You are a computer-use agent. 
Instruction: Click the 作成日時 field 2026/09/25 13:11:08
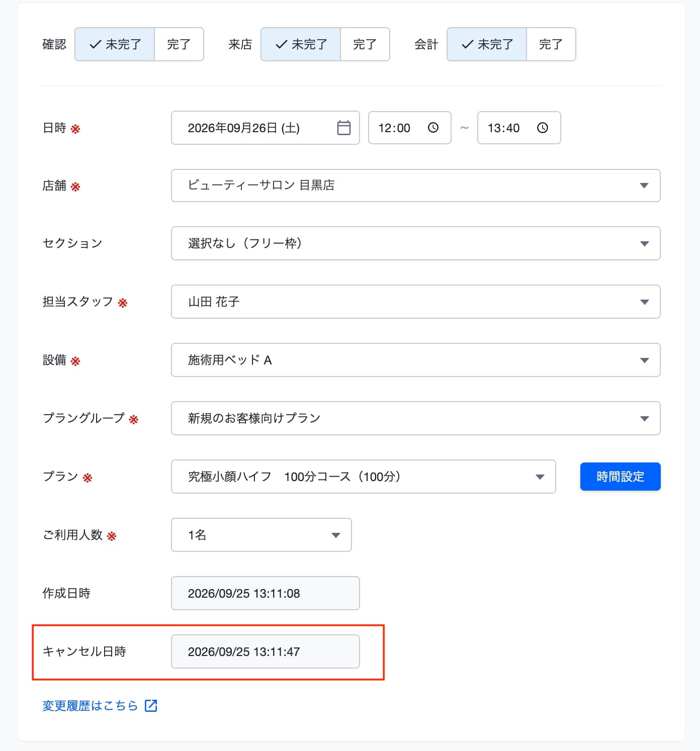coord(266,593)
